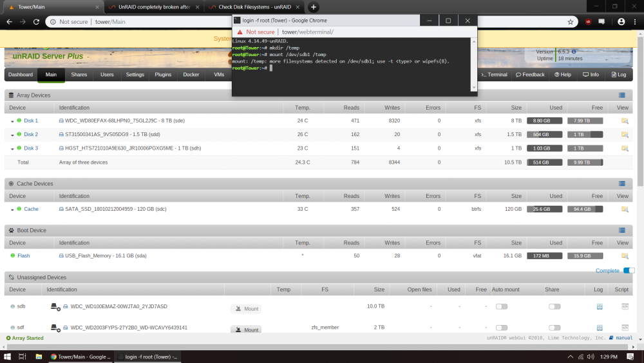
Task: Browse Flash contents via View icon
Action: (625, 256)
